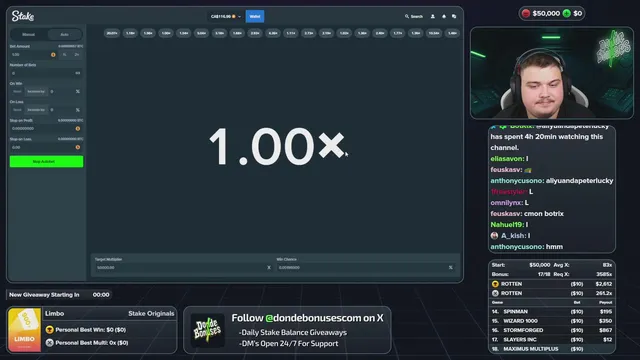Click the ROTTEN row showing $2,612
Screen dimensions: 640x360
click(552, 284)
